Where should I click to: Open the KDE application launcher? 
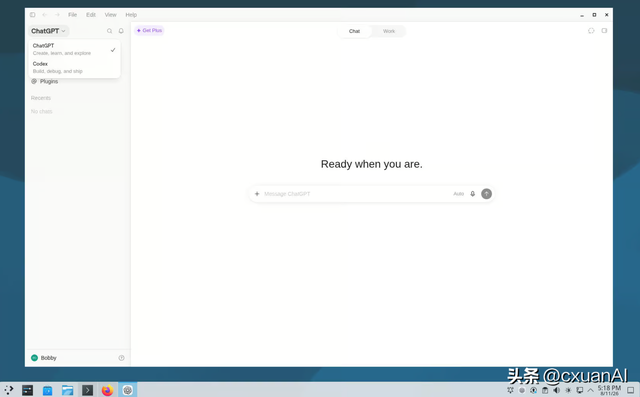point(9,390)
